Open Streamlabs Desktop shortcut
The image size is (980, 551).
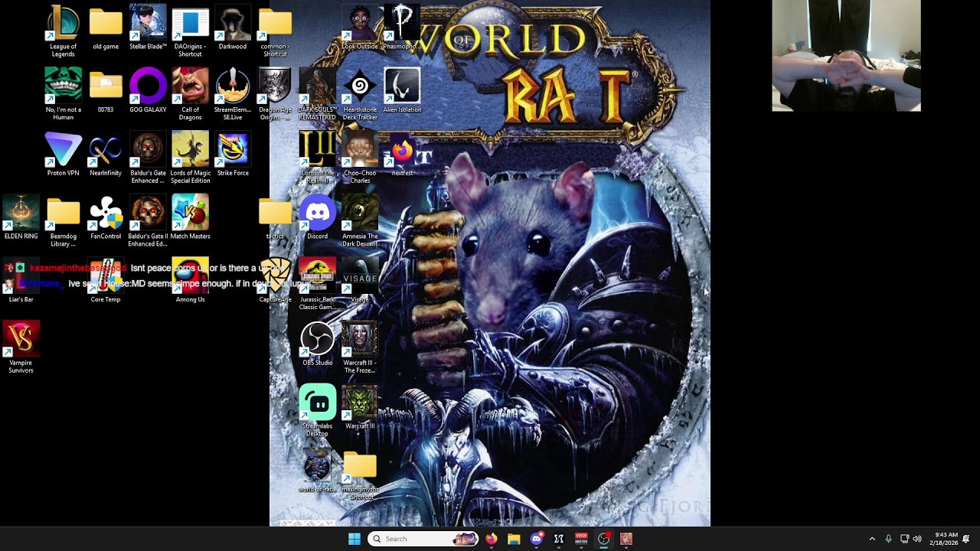[x=317, y=411]
